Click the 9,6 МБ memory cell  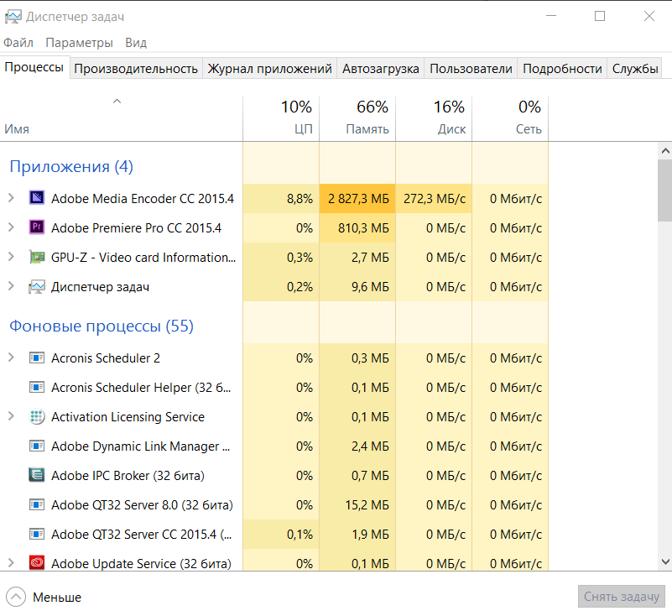357,287
